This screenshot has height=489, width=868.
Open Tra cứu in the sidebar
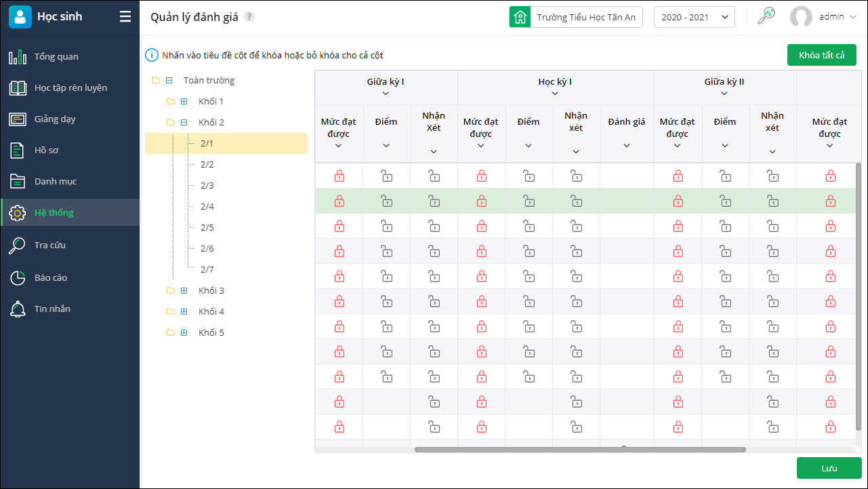(50, 246)
